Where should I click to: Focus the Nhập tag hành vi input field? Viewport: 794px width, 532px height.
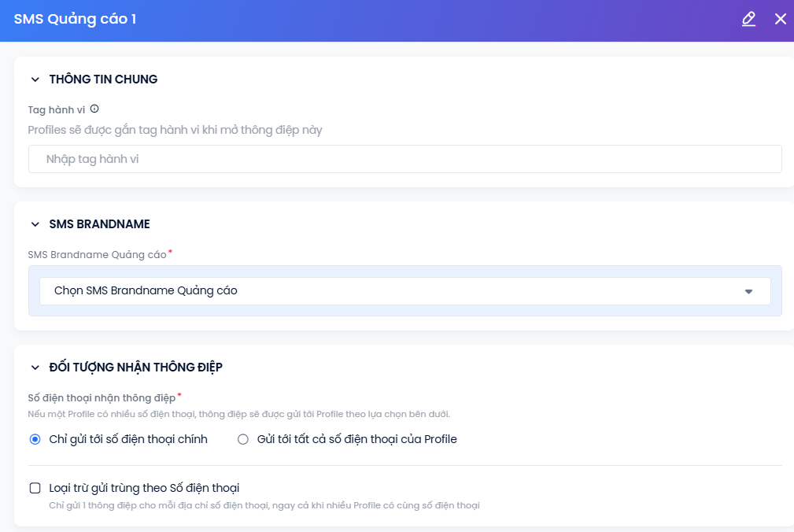click(x=405, y=159)
